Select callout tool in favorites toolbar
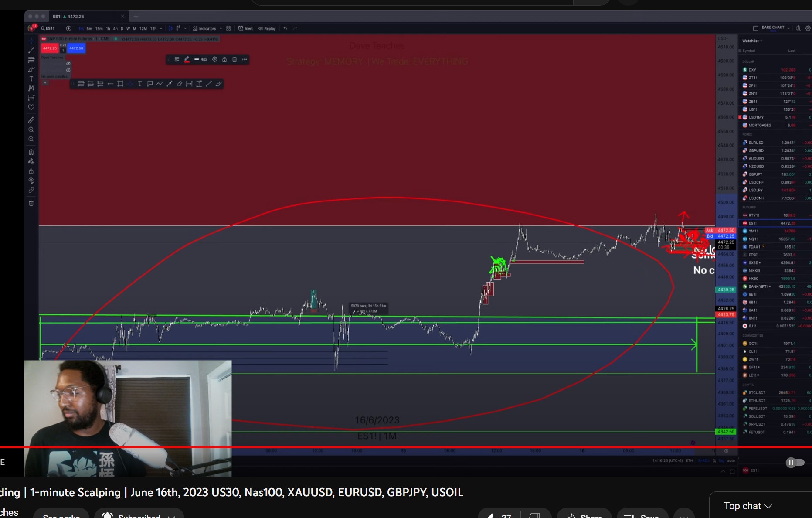812x518 pixels. (x=150, y=84)
